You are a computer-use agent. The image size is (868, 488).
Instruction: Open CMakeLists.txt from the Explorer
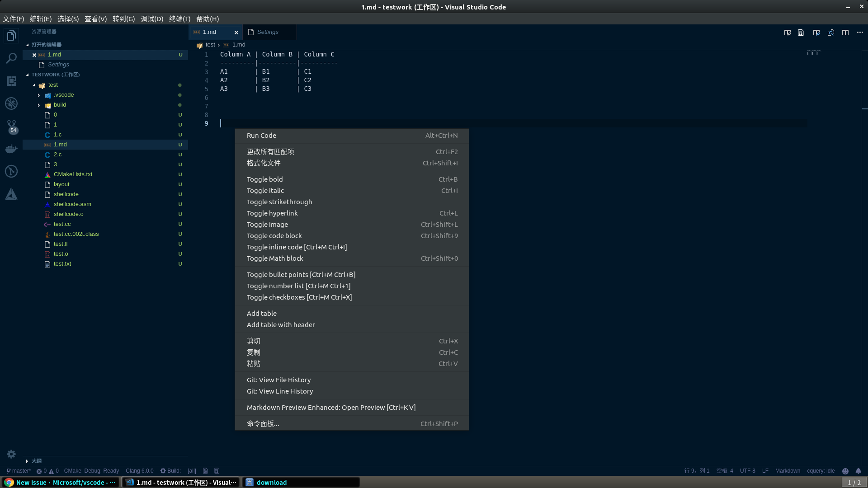click(x=73, y=174)
